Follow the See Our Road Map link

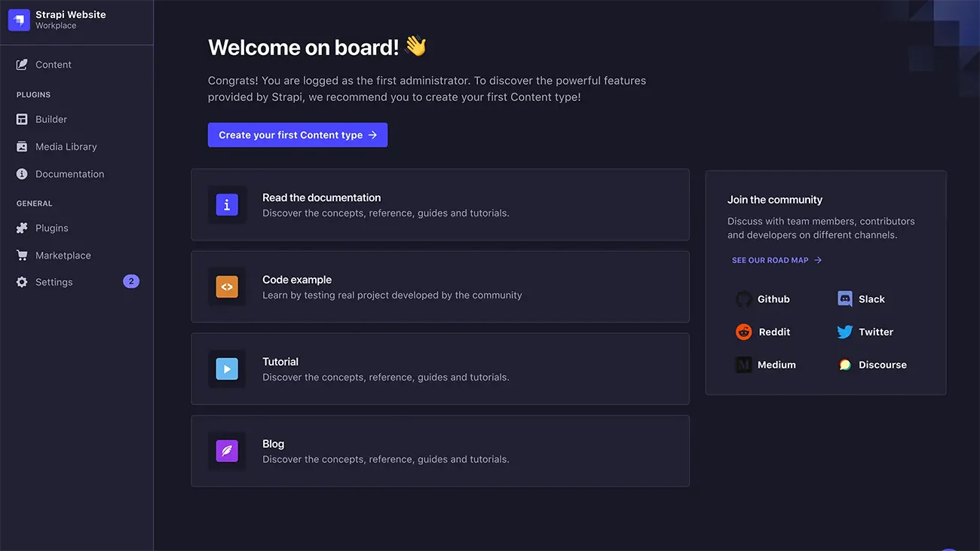[776, 260]
